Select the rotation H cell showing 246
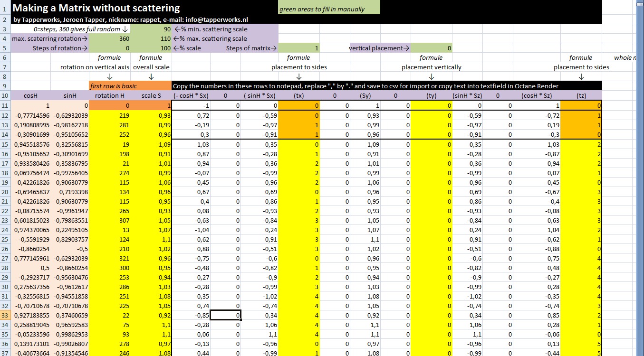This screenshot has height=356, width=644. point(109,353)
